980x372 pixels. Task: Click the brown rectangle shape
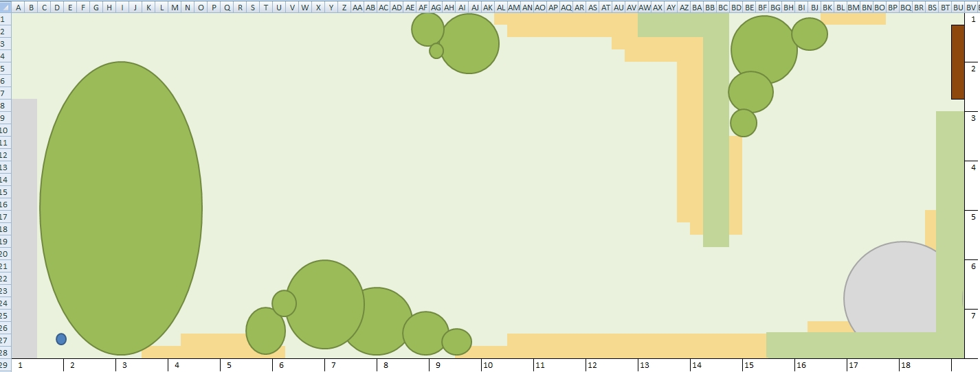pos(957,62)
